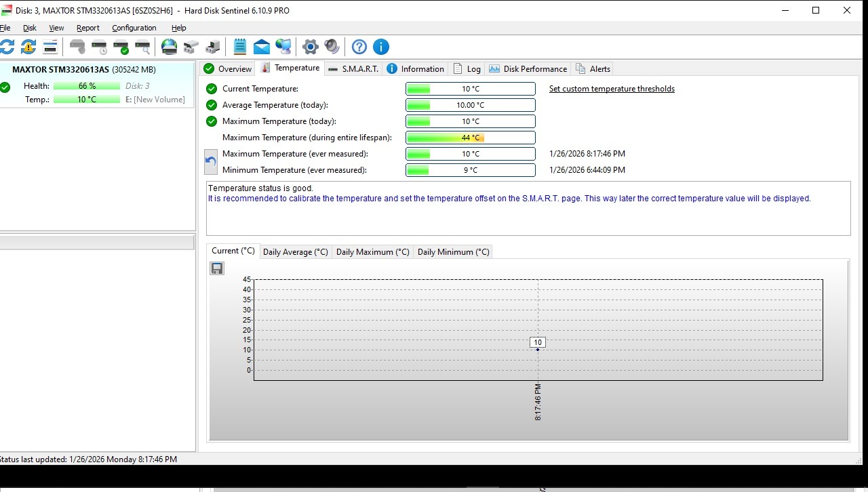Click the refresh icon with warning sign
The width and height of the screenshot is (868, 492).
point(28,47)
